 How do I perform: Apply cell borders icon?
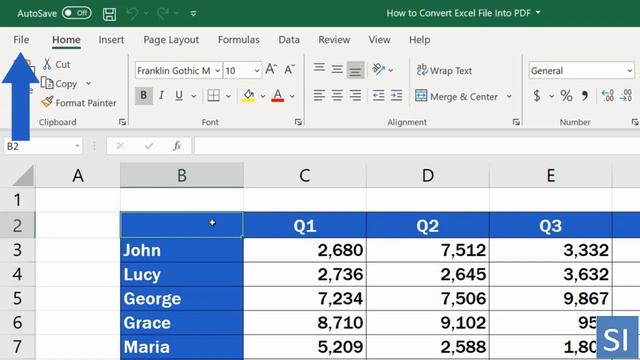click(213, 96)
